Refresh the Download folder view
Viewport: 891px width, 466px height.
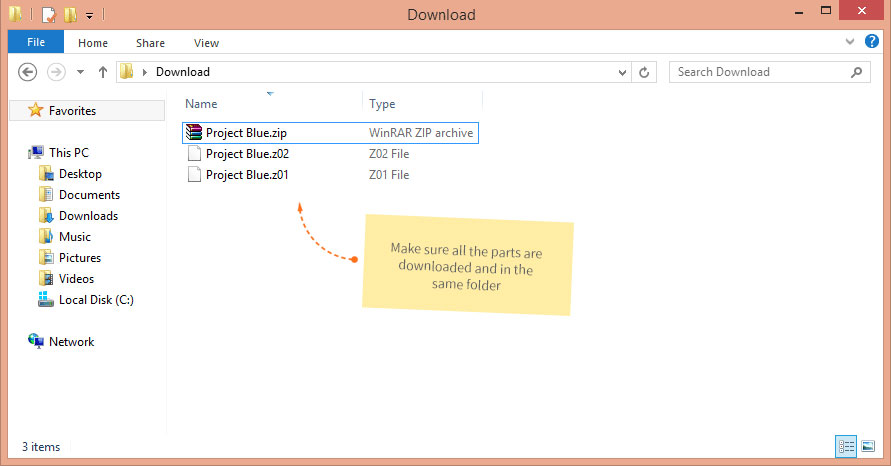[645, 72]
